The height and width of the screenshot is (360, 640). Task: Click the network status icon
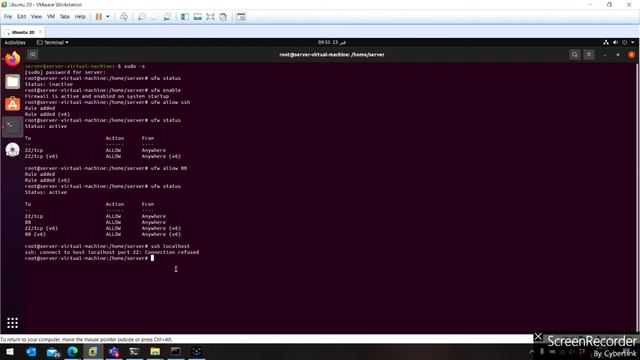[606, 42]
